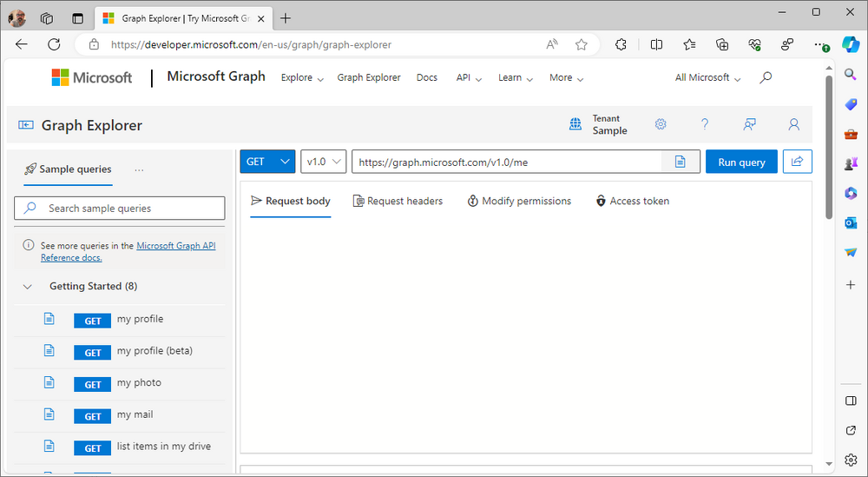The width and height of the screenshot is (868, 477).
Task: Click the browser address bar URL
Action: pyautogui.click(x=252, y=45)
